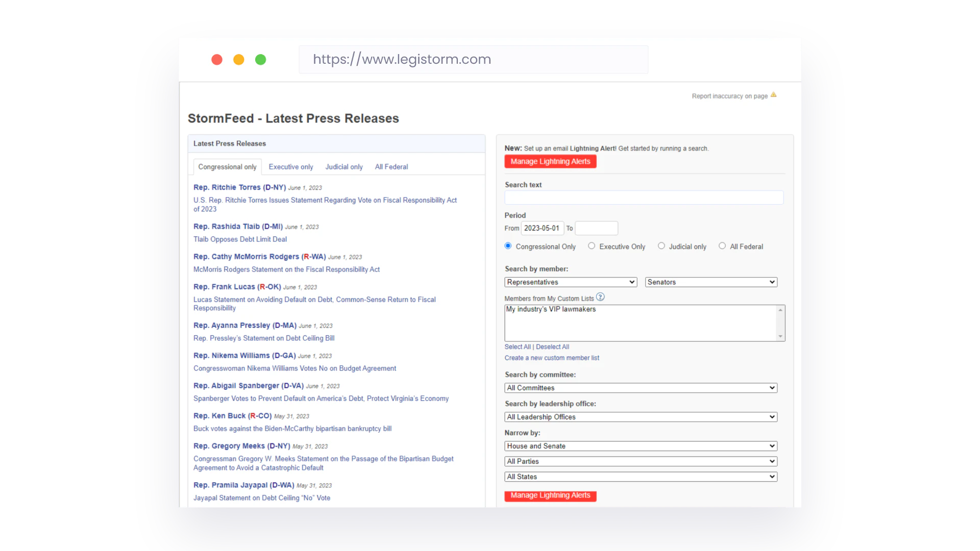The image size is (980, 551).
Task: Open the help tooltip beside Members from My Custom Lists
Action: (x=601, y=296)
